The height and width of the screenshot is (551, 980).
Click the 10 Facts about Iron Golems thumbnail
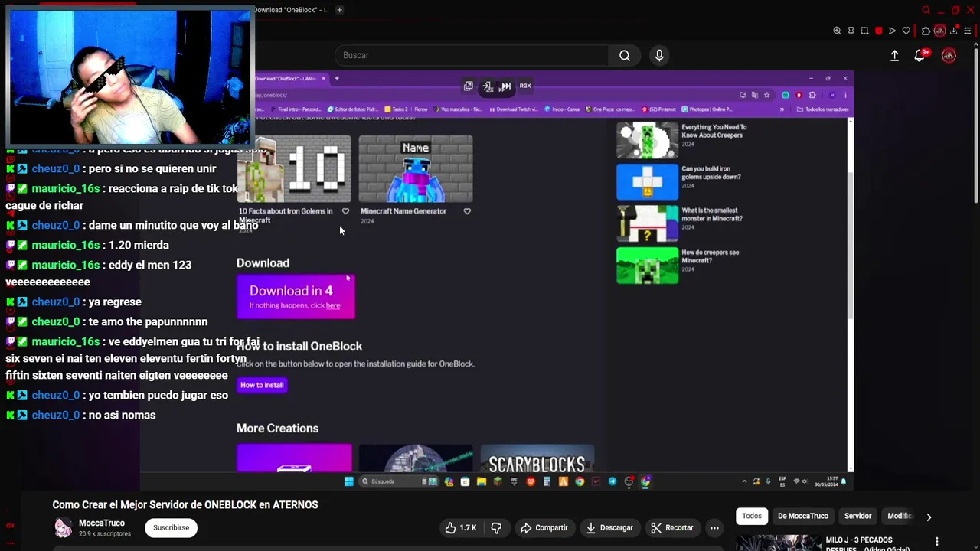pos(294,170)
